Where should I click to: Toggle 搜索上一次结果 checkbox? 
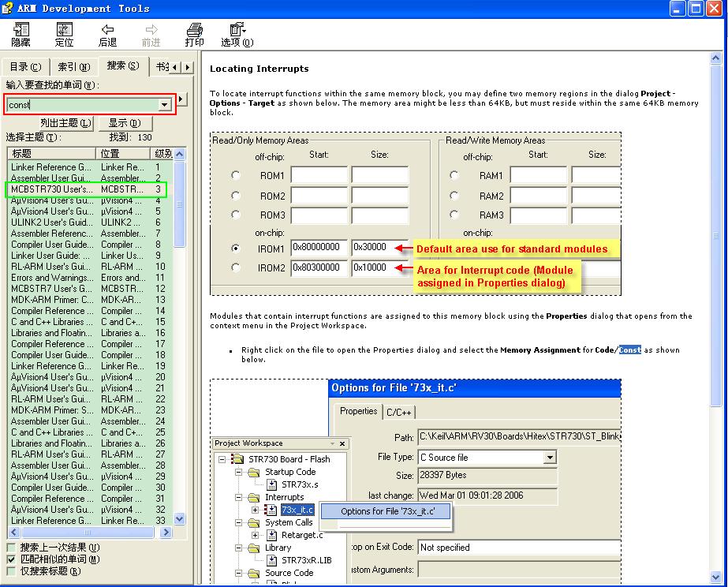(11, 548)
